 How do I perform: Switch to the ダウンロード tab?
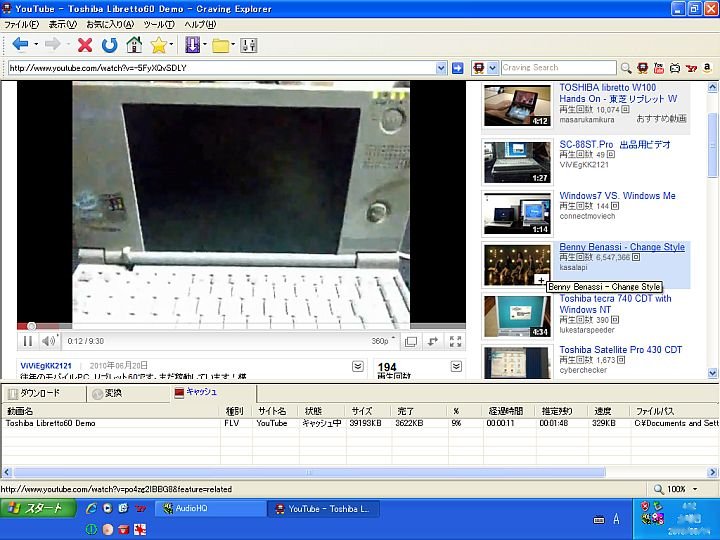click(x=44, y=394)
